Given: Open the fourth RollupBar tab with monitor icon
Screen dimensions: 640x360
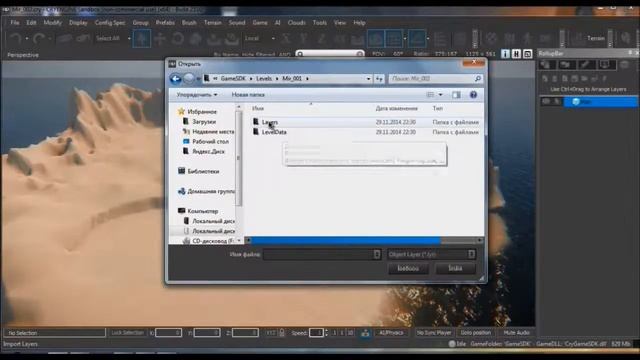Looking at the screenshot, I should point(606,64).
